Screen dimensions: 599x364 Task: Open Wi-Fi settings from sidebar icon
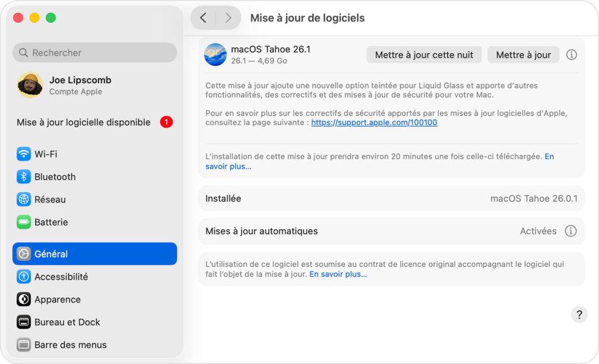point(23,154)
